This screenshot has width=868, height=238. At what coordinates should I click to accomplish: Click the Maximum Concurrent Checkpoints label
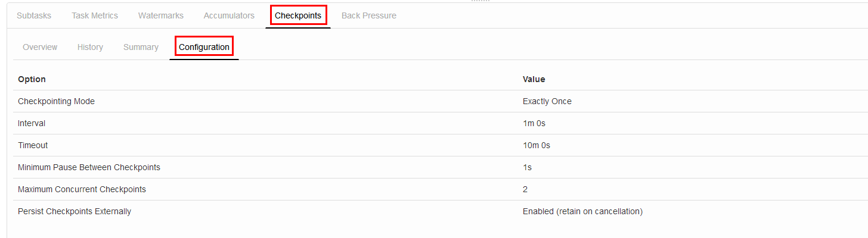tap(82, 189)
